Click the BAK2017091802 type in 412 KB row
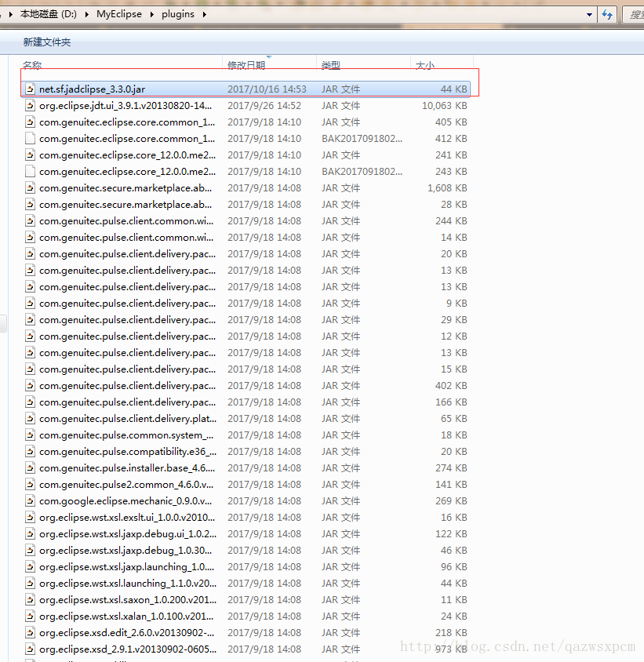Viewport: 644px width, 662px height. (x=362, y=139)
